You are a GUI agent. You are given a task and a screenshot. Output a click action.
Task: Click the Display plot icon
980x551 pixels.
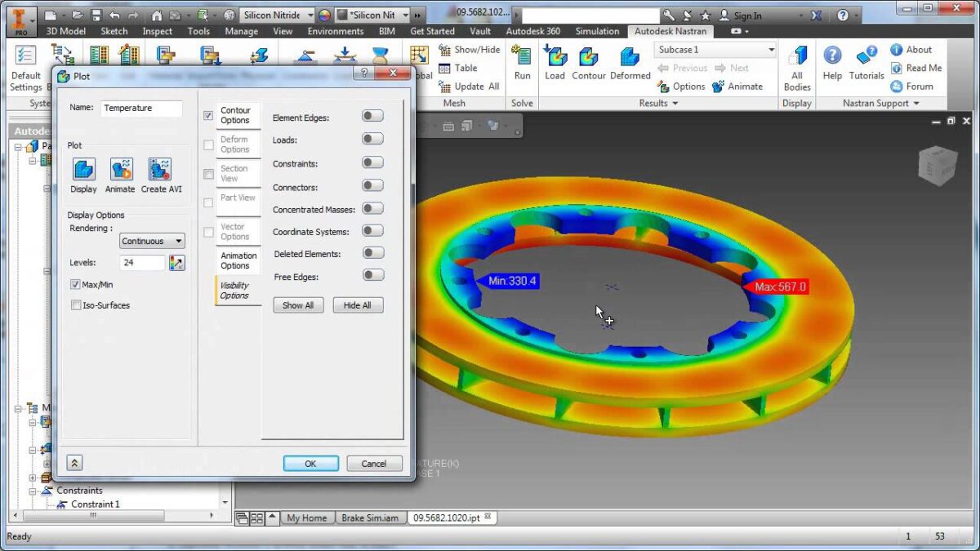click(83, 170)
